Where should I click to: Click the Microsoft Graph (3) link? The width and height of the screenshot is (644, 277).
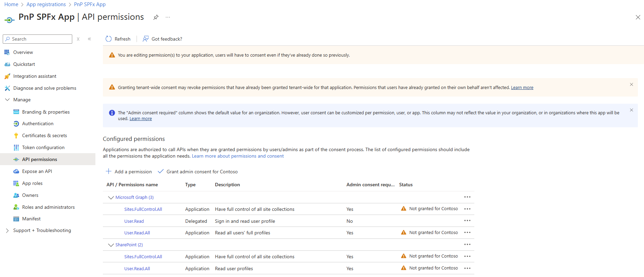tap(135, 198)
